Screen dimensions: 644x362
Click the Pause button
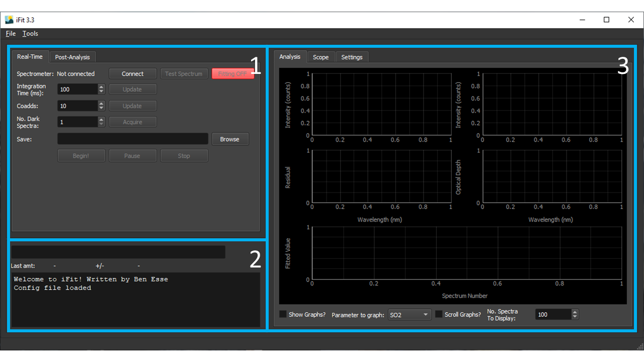click(133, 156)
